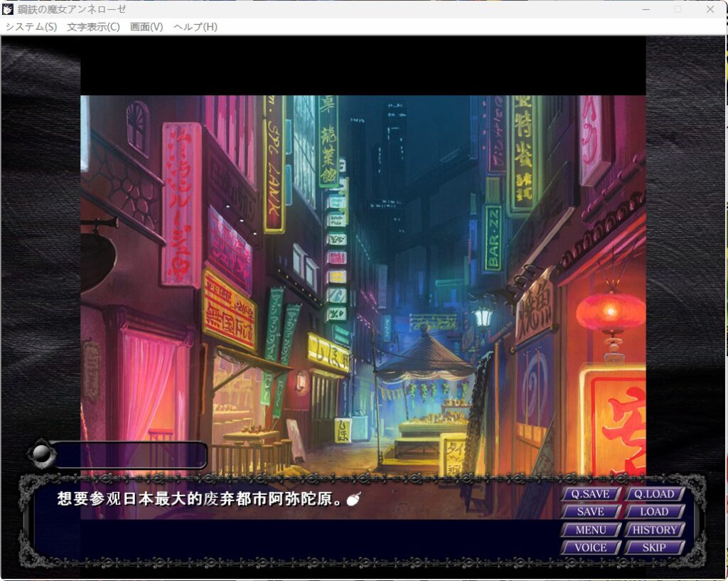Open the ヘルプ(H) menu
This screenshot has width=728, height=581.
[195, 27]
